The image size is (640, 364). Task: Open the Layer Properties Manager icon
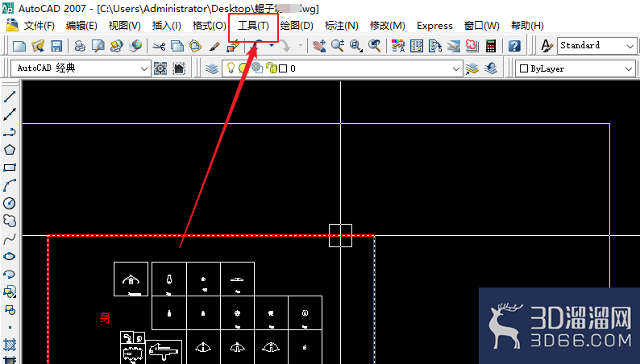tap(212, 68)
